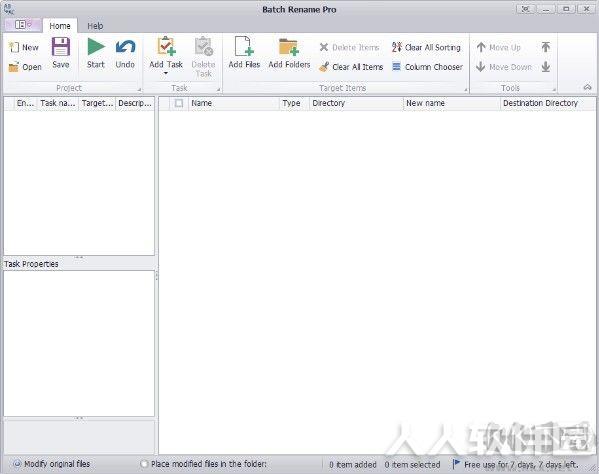Expand the Add Task dropdown arrow
This screenshot has height=474, width=599.
(x=166, y=73)
